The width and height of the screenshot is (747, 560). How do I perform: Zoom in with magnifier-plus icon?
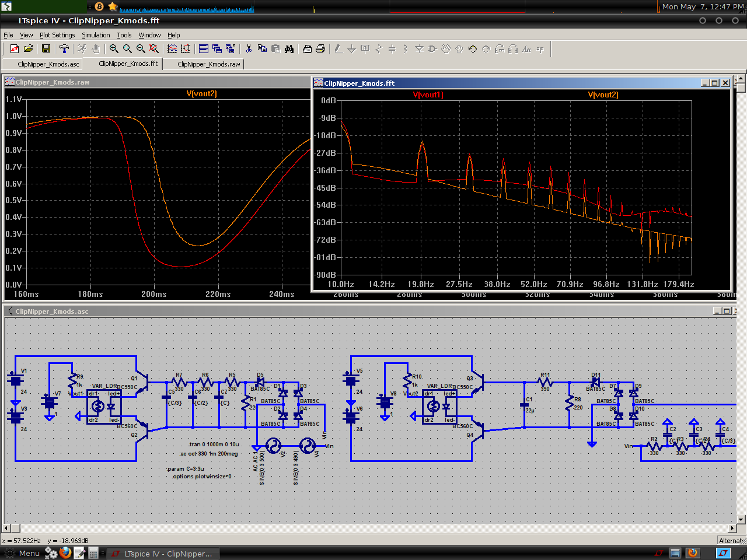pyautogui.click(x=114, y=49)
